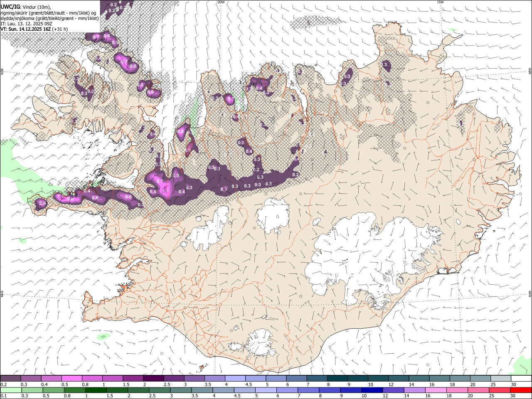The image size is (532, 399).
Task: Choose the pale lavender swatch labeled 4 in upper row
Action: pos(235,378)
